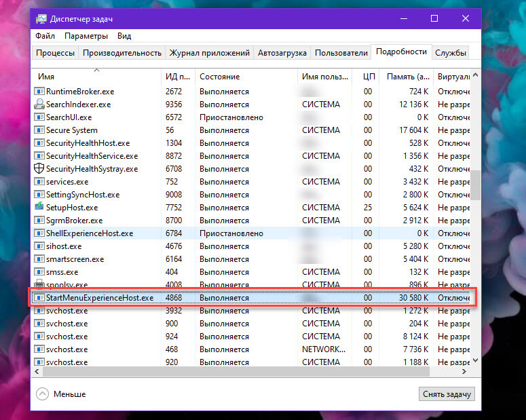Image resolution: width=526 pixels, height=420 pixels.
Task: Click the vertical scrollbar up arrow
Action: [x=475, y=75]
